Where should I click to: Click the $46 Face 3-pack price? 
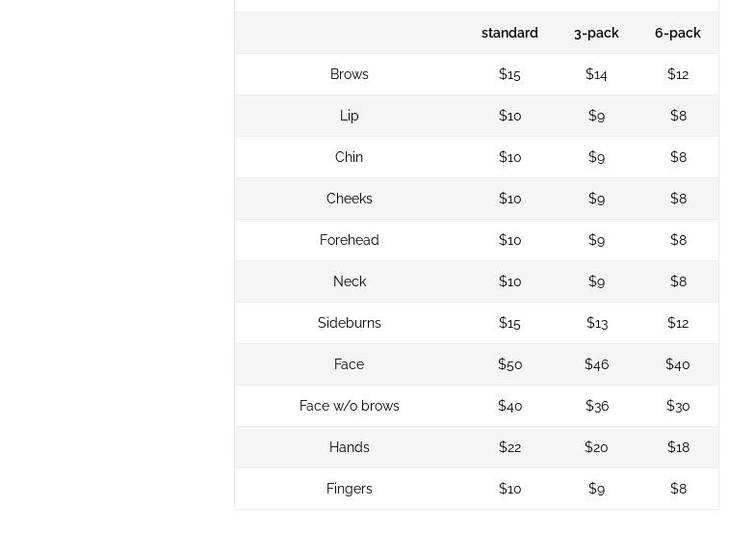(x=596, y=364)
